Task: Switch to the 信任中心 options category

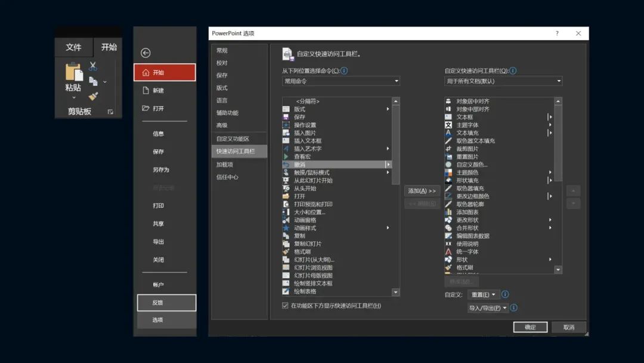Action: pos(239,177)
